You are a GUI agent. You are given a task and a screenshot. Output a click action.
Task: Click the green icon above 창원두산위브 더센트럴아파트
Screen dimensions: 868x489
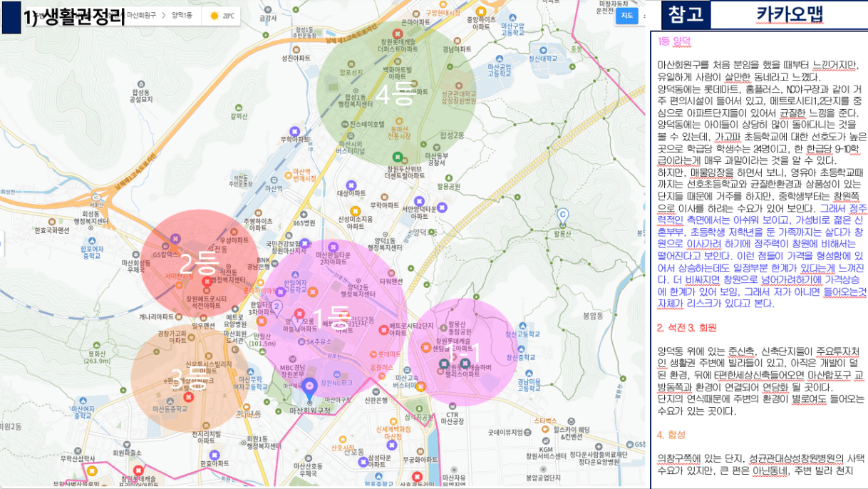[398, 156]
